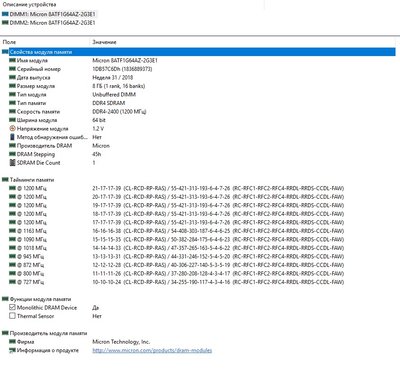Toggle the Monolithic DRAM Device checkbox

pyautogui.click(x=12, y=307)
